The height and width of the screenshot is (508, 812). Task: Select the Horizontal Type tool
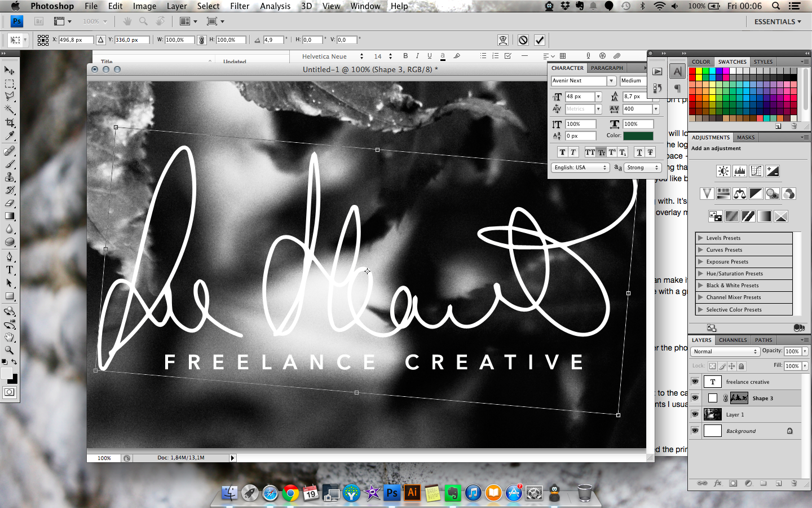pyautogui.click(x=10, y=270)
